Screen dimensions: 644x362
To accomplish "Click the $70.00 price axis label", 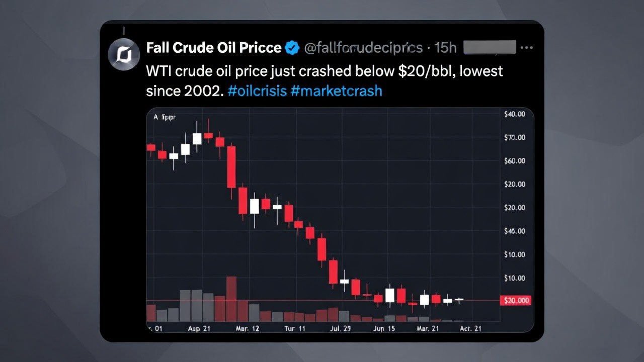I will pyautogui.click(x=514, y=137).
